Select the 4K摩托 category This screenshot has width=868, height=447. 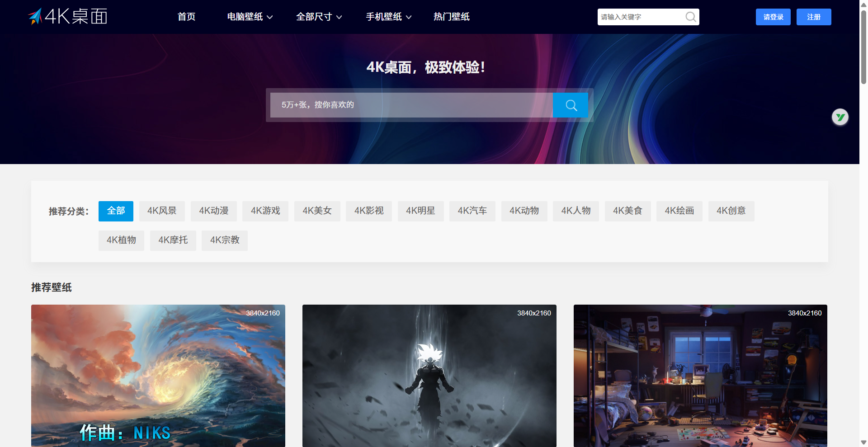[x=173, y=240]
